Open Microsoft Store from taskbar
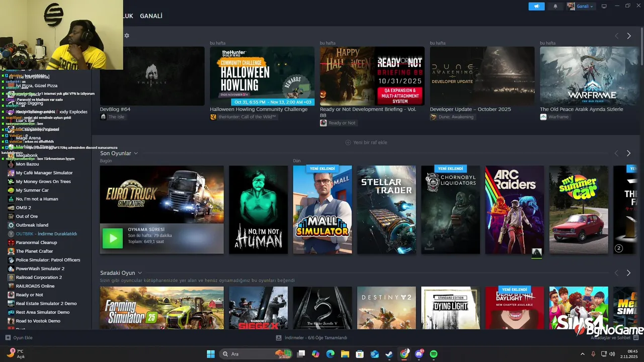The width and height of the screenshot is (644, 362). click(360, 354)
